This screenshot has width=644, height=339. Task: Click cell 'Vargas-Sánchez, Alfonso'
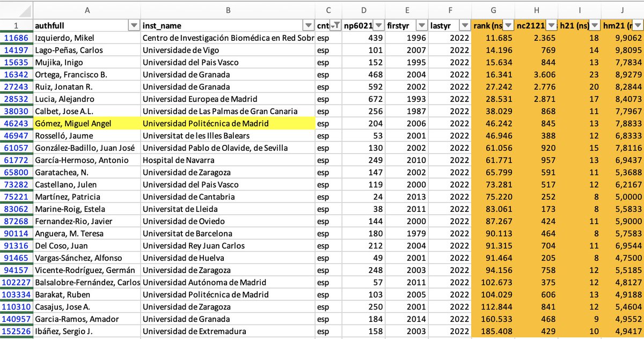tap(87, 257)
